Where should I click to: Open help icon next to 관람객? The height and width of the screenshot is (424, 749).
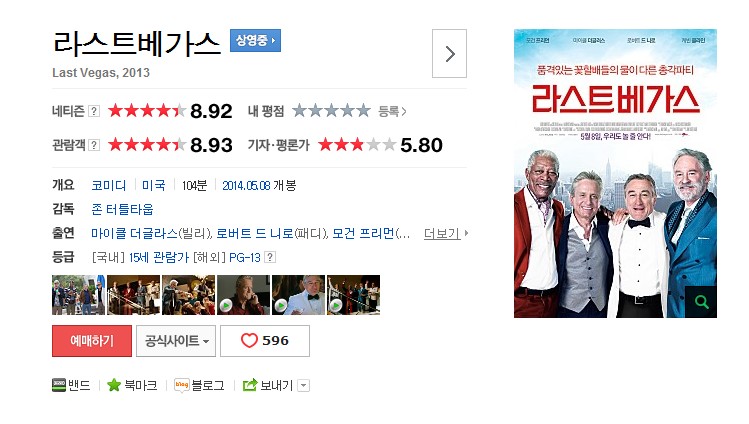click(x=94, y=145)
